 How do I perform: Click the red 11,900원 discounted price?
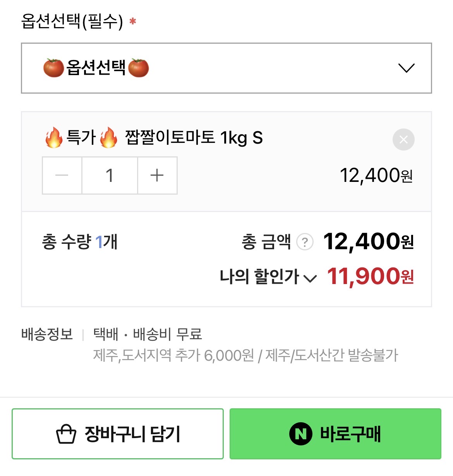point(370,276)
